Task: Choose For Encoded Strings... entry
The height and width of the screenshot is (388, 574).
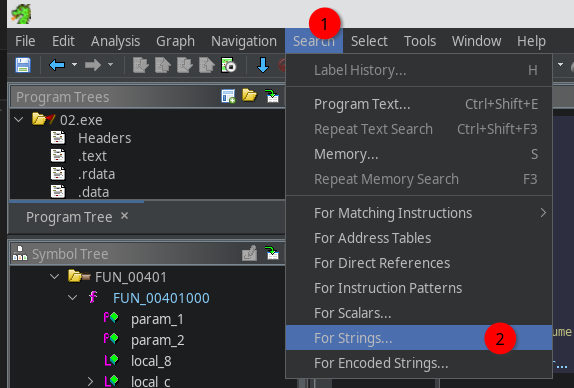Action: [x=419, y=363]
